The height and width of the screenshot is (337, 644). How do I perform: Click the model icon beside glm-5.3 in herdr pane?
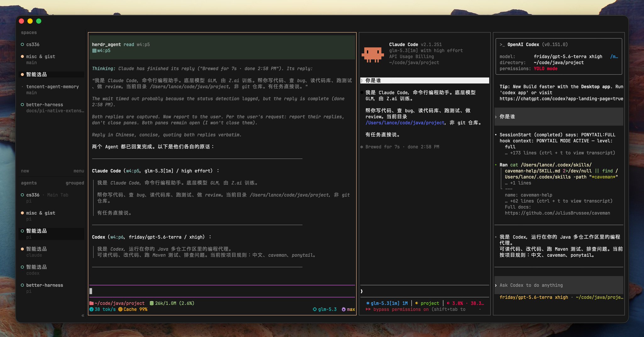(x=315, y=309)
